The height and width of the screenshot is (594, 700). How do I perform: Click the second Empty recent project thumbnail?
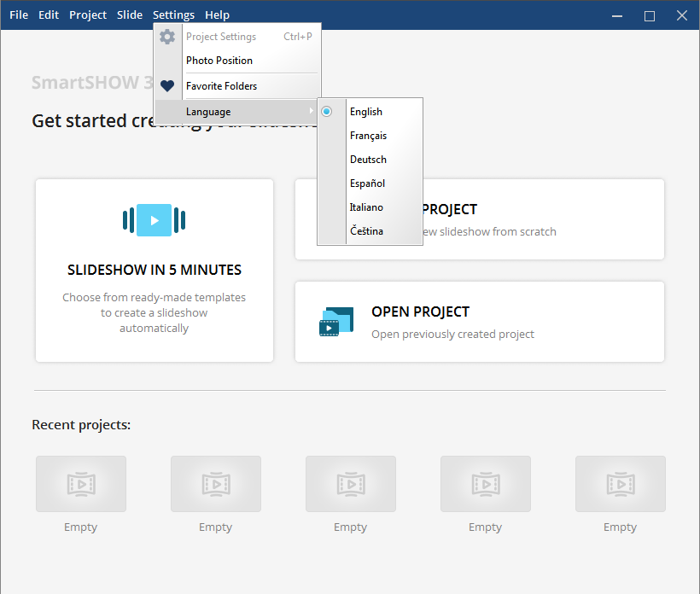pos(216,484)
